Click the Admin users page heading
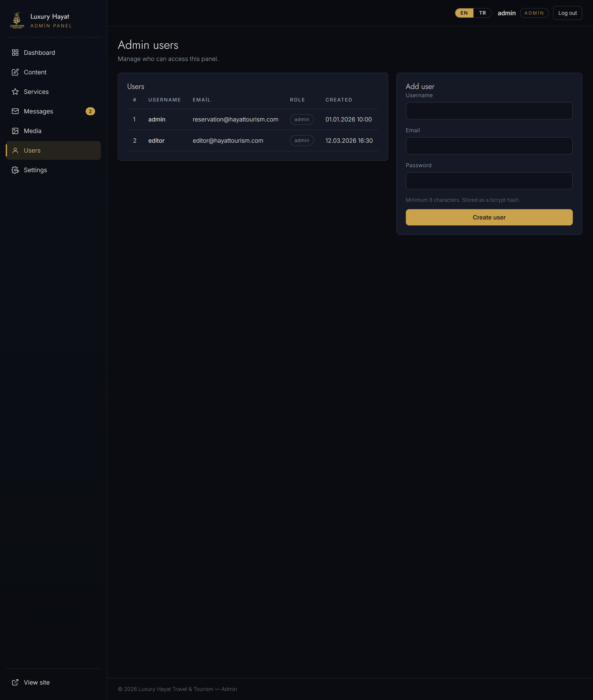This screenshot has width=593, height=700. click(148, 45)
